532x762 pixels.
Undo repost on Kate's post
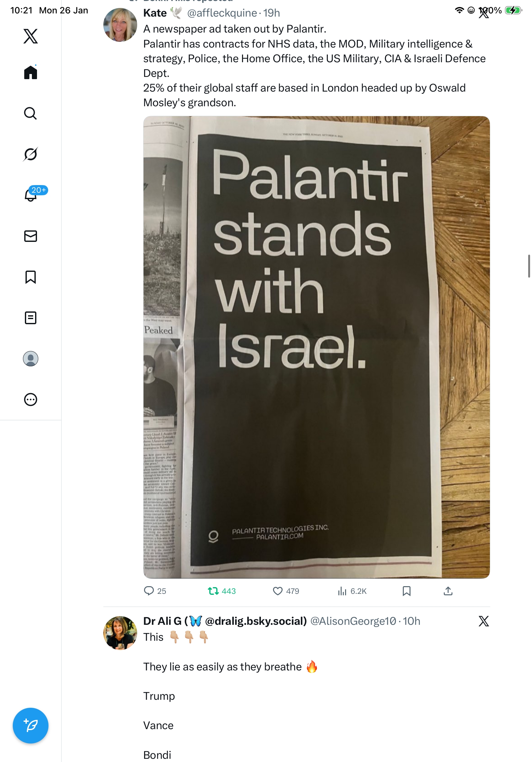click(213, 591)
